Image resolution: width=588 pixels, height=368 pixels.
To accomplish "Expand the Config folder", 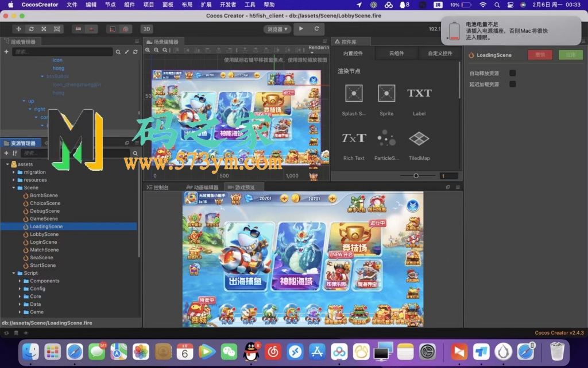I will tap(20, 289).
